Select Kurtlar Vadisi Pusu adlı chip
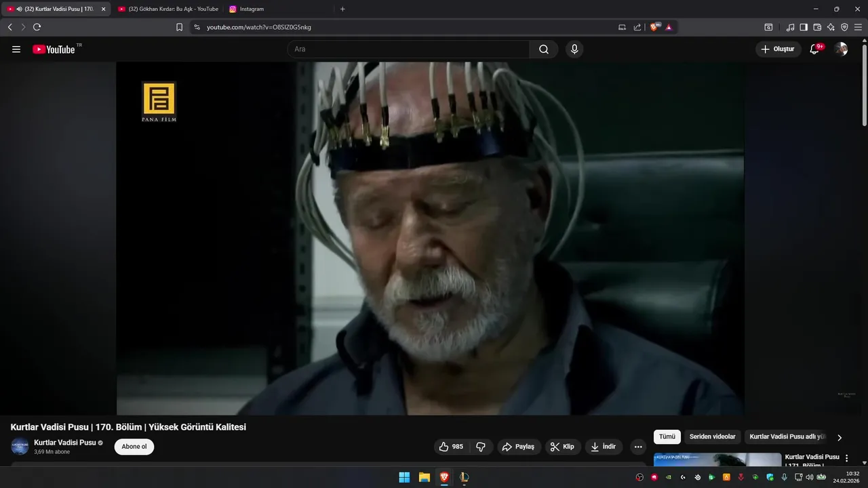The image size is (868, 488). pos(787,436)
